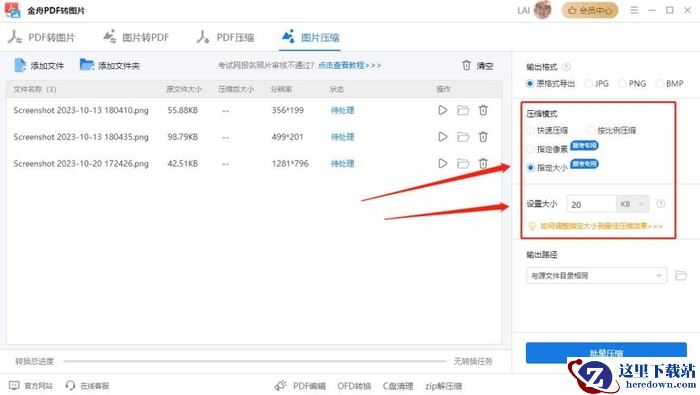Click the 添加文件 button
Screen dimensions: 700x395
[x=39, y=66]
